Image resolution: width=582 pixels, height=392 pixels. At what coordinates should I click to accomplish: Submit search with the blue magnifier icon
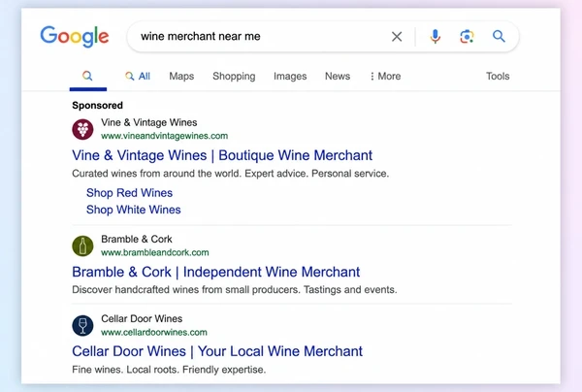tap(499, 36)
